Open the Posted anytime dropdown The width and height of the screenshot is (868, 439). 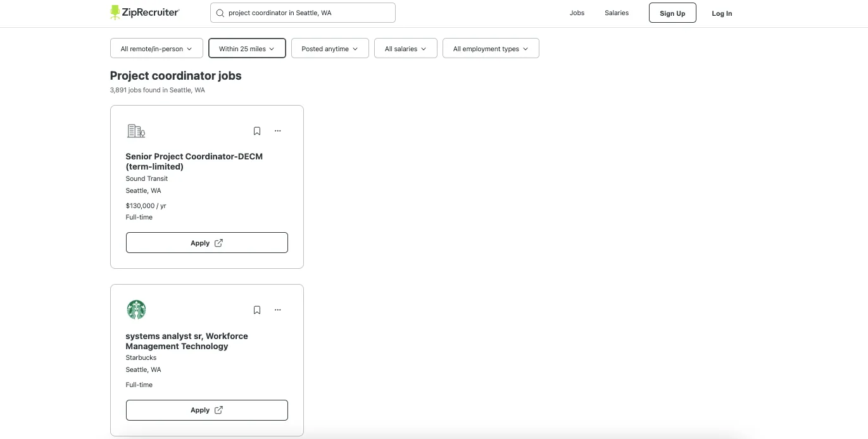(330, 48)
